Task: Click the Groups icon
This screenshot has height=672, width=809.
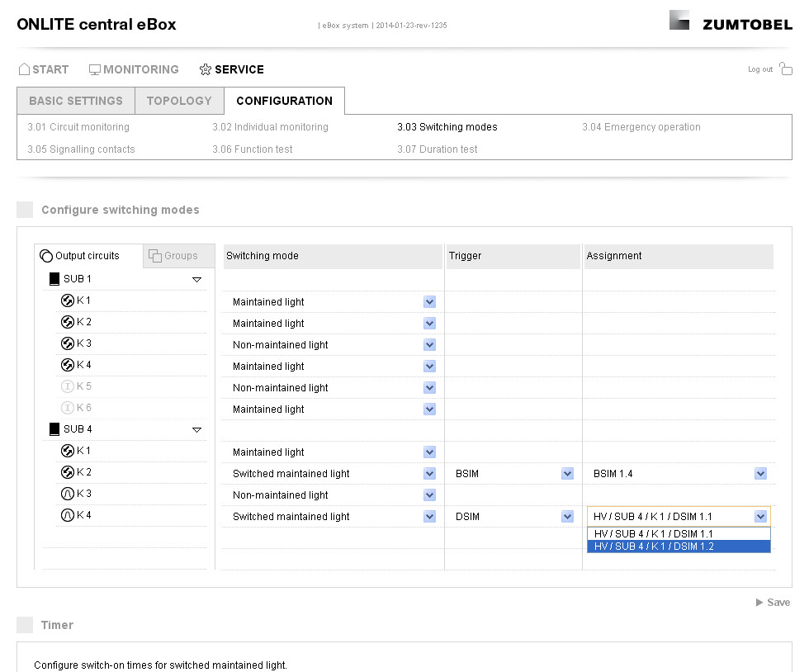Action: (x=155, y=255)
